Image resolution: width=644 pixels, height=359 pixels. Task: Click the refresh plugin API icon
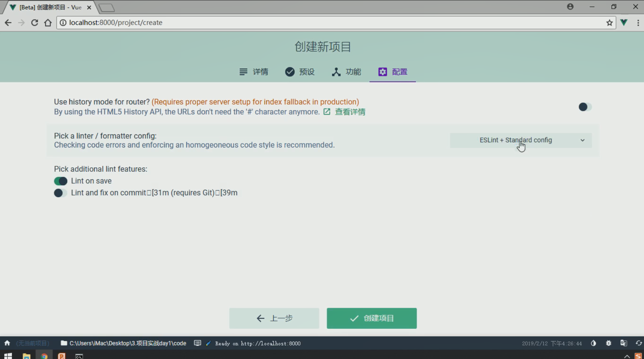tap(638, 343)
